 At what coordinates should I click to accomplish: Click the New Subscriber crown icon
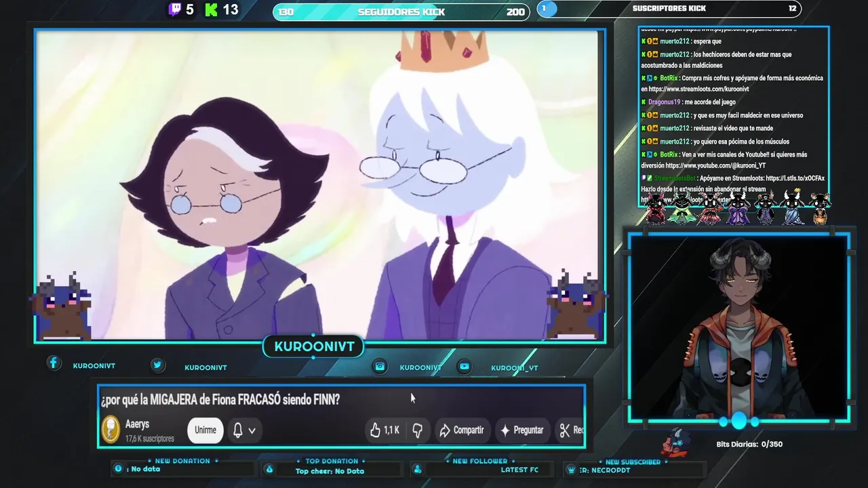[x=573, y=469]
